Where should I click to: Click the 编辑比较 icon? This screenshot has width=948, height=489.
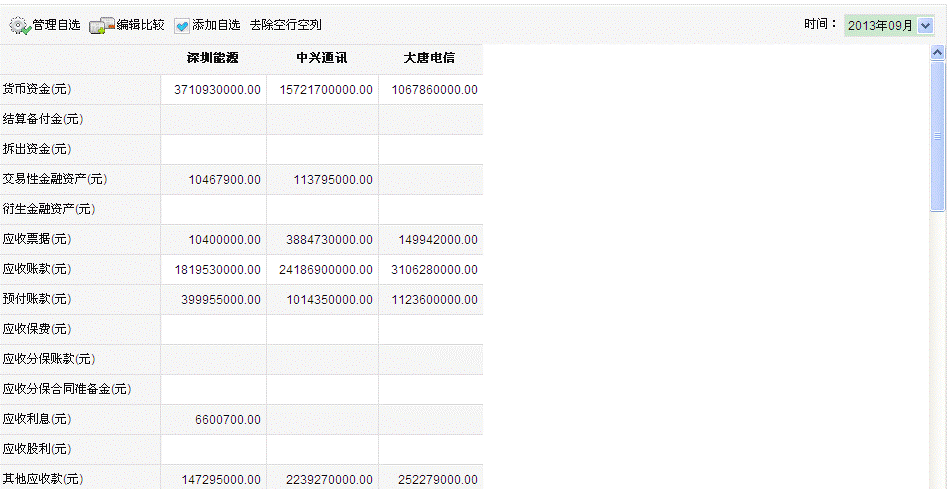(102, 25)
